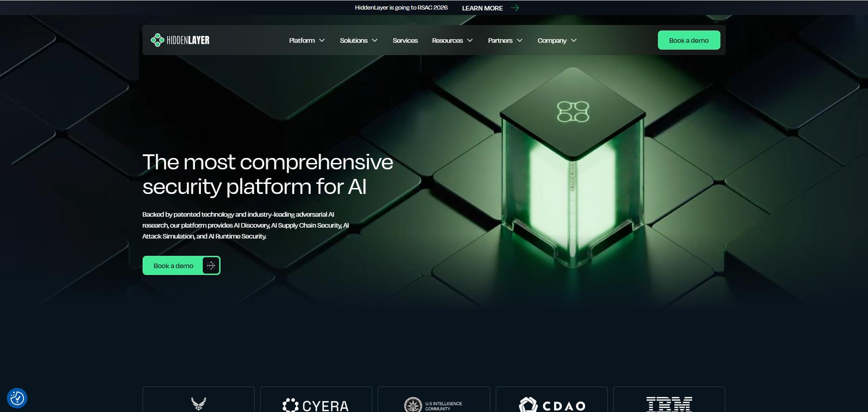The height and width of the screenshot is (412, 868).
Task: Click the Cyera partner logo
Action: click(316, 405)
